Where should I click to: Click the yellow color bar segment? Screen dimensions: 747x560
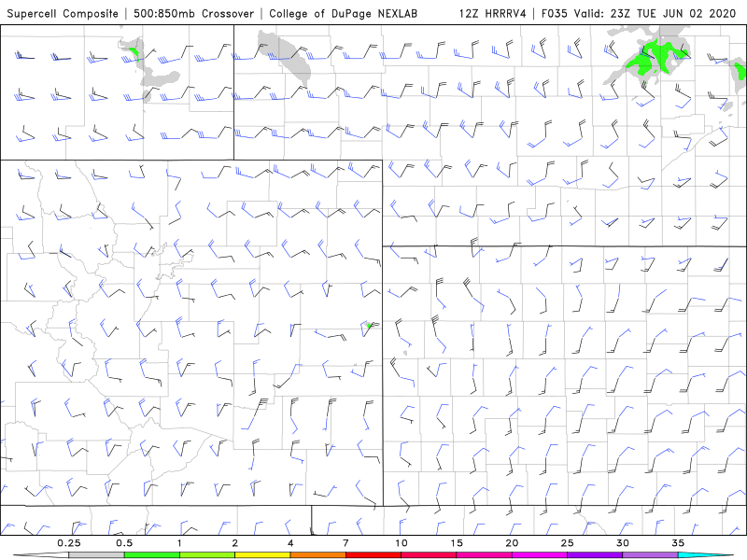coord(262,555)
